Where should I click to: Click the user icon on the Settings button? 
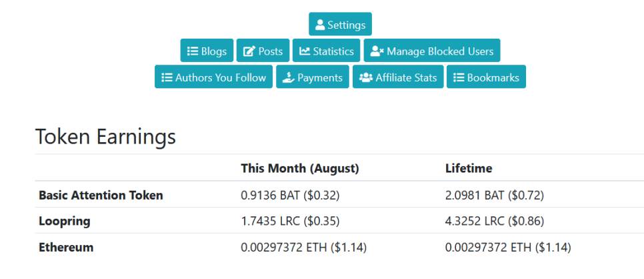coord(321,25)
